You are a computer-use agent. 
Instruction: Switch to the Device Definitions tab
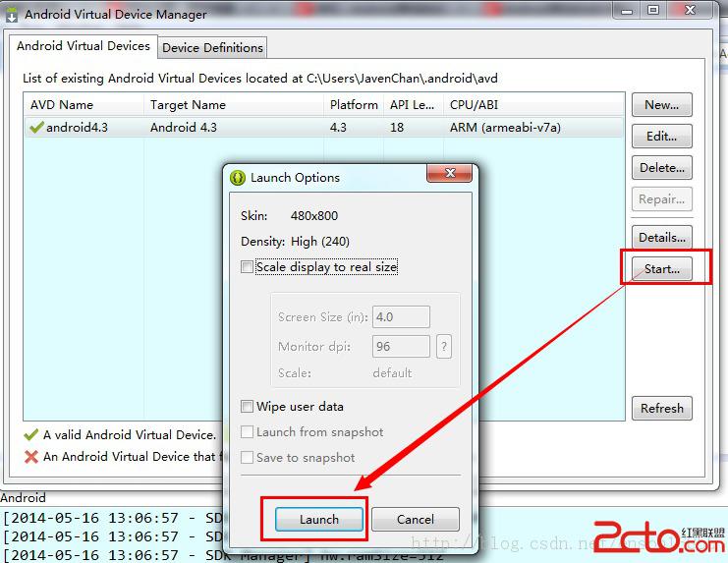[x=212, y=48]
